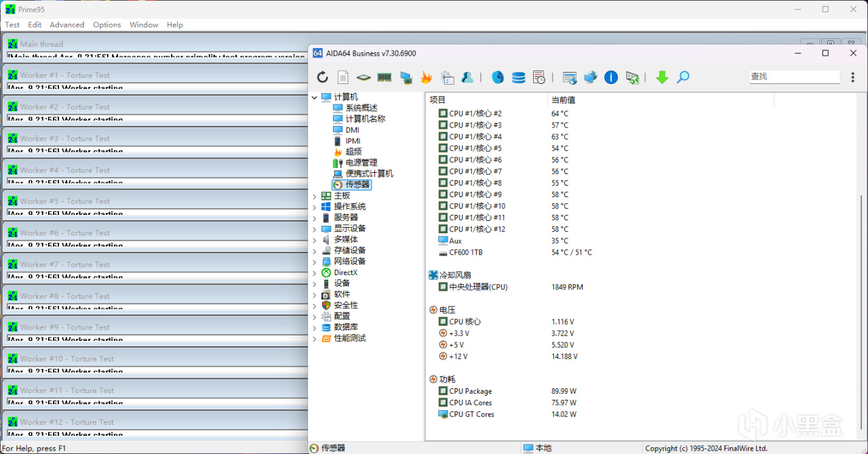Click the checklist audit toolbar icon
Screen dimensions: 868x454
(447, 77)
